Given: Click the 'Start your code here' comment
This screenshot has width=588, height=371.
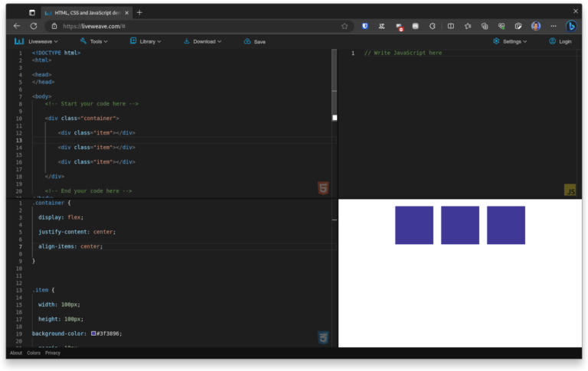Looking at the screenshot, I should [x=92, y=104].
